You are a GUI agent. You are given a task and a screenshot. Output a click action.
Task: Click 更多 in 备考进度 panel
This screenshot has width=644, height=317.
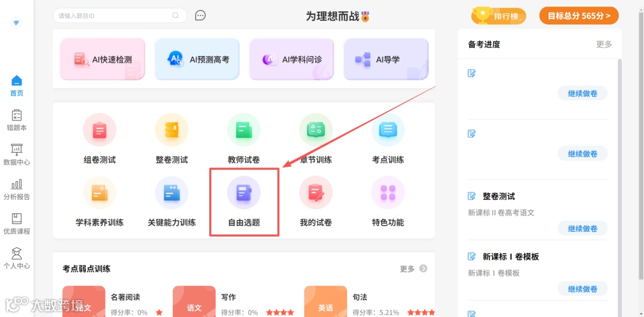click(x=603, y=44)
